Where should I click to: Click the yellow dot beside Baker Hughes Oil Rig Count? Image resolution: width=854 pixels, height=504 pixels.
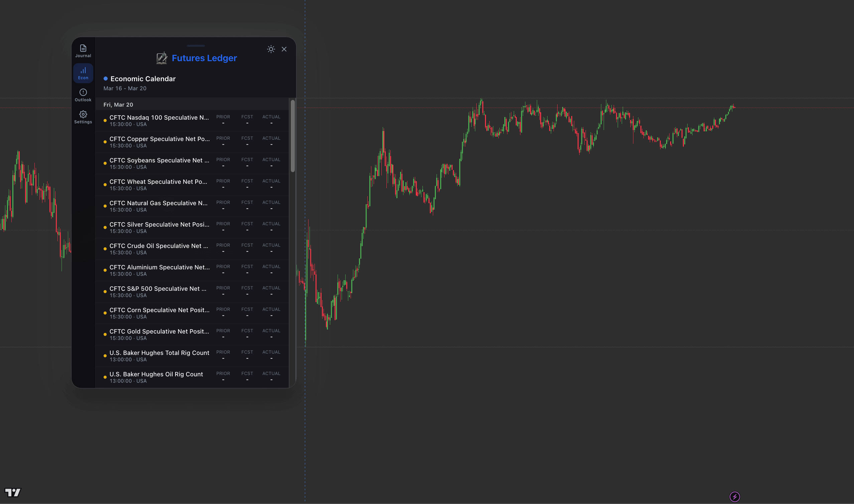[x=105, y=377]
